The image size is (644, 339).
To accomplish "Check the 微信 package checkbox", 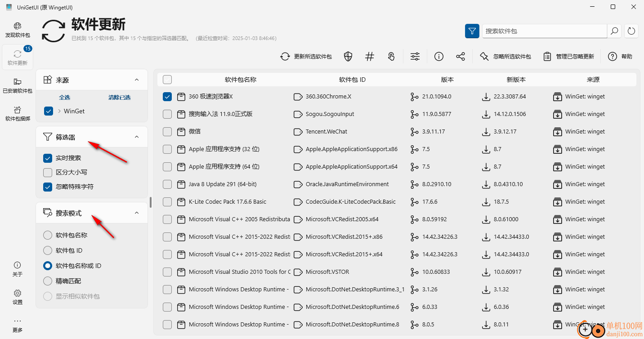I will point(167,132).
